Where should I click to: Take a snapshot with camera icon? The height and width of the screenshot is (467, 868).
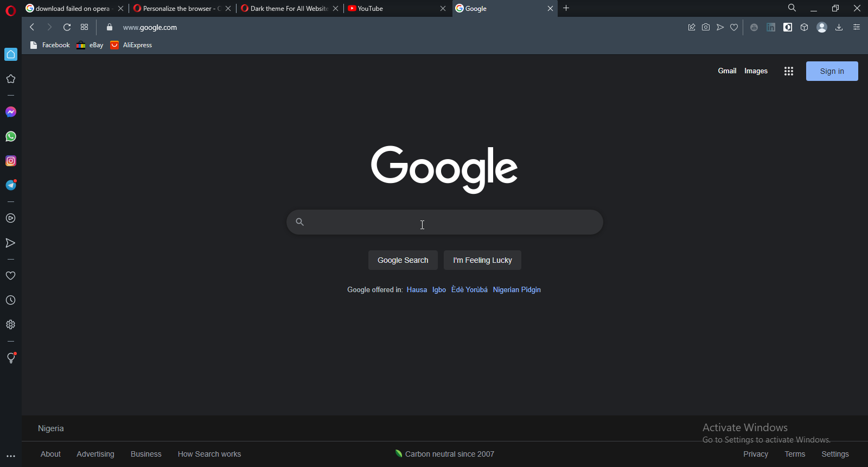pos(706,27)
